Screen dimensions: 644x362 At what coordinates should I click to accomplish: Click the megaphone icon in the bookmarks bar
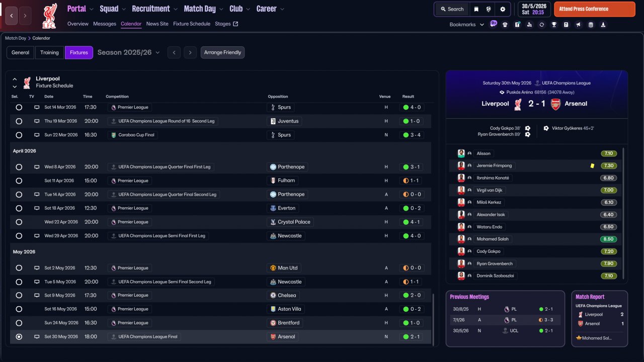click(578, 25)
